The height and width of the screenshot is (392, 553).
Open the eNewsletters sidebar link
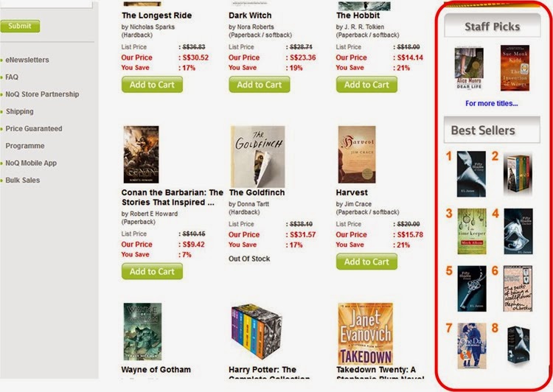(x=27, y=60)
